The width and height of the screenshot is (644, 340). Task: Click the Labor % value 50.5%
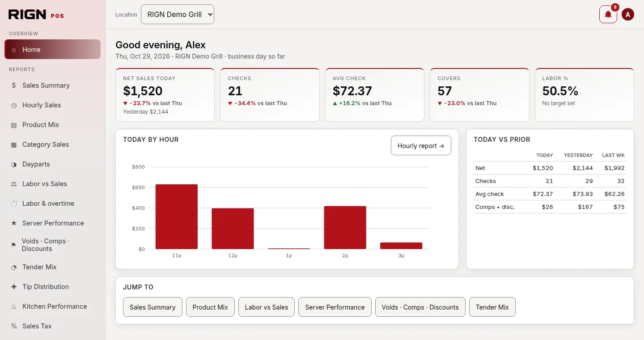click(x=560, y=91)
